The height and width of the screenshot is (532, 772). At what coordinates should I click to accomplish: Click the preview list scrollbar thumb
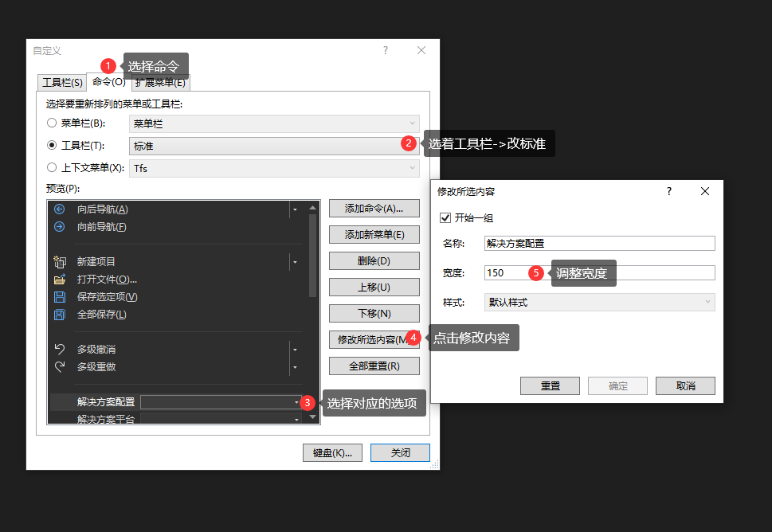point(312,256)
